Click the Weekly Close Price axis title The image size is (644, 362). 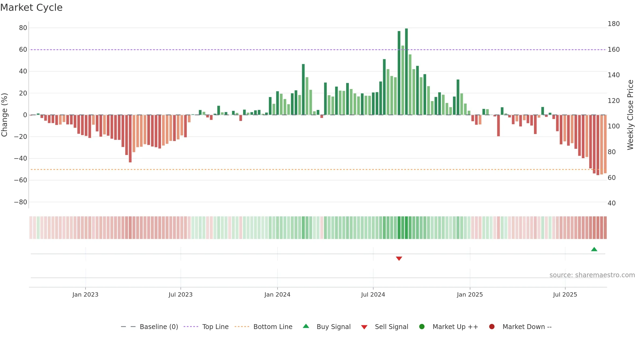pos(630,115)
